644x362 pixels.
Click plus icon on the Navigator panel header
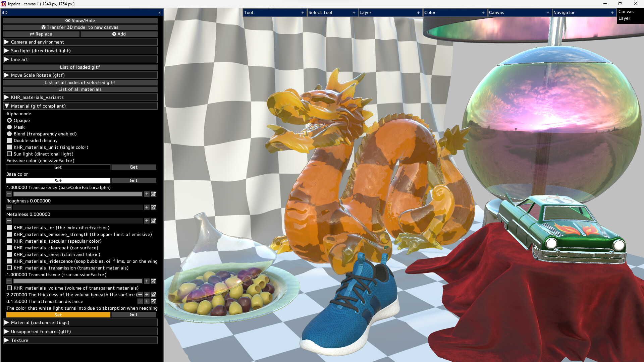612,13
